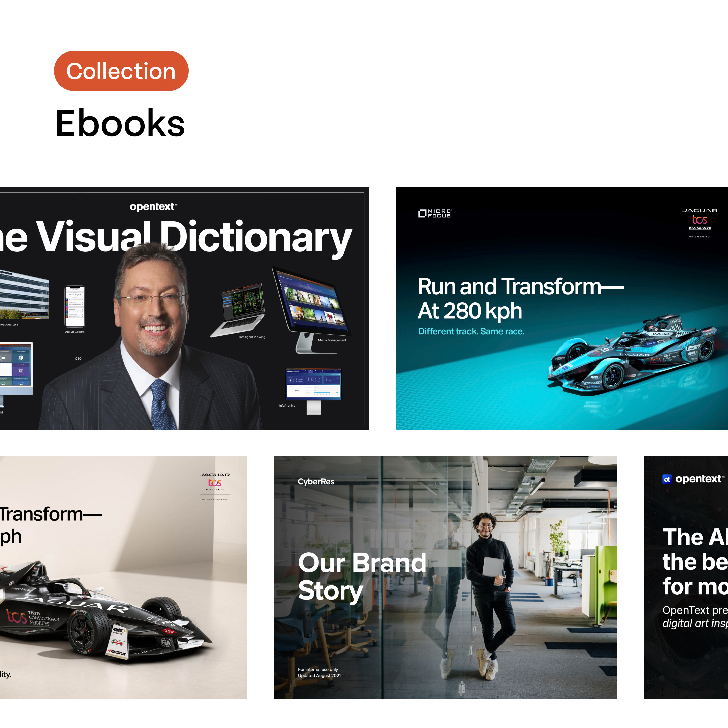The height and width of the screenshot is (728, 728).
Task: Click the opentext logo above Visual Dictionary
Action: 153,207
